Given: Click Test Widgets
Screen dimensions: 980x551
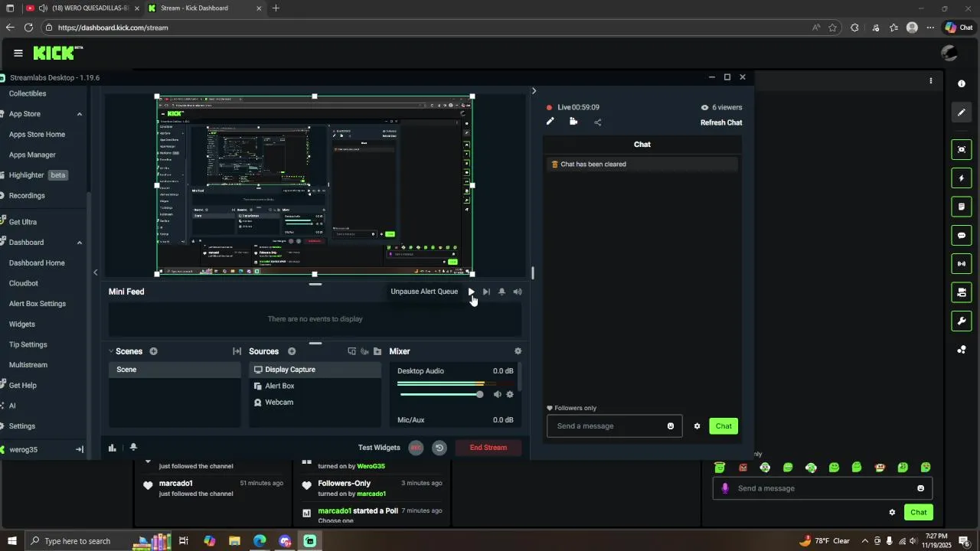Looking at the screenshot, I should pos(379,448).
